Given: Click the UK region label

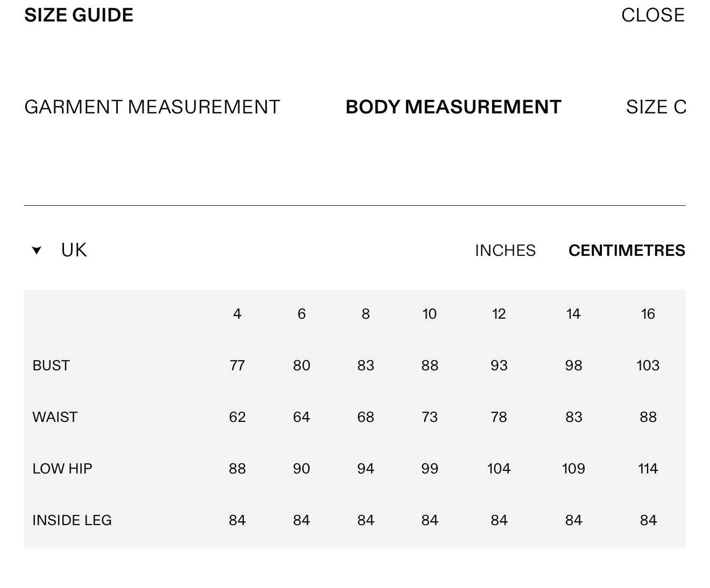Looking at the screenshot, I should pyautogui.click(x=74, y=250).
